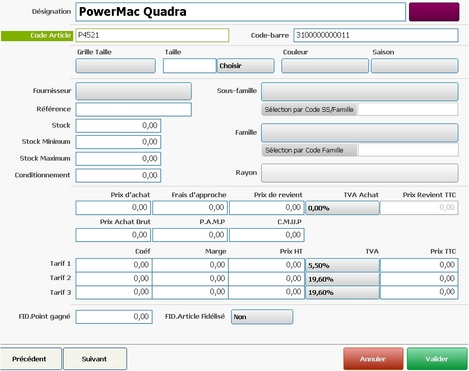Viewport: 469px width, 371px height.
Task: Open the Famille selector
Action: click(359, 132)
